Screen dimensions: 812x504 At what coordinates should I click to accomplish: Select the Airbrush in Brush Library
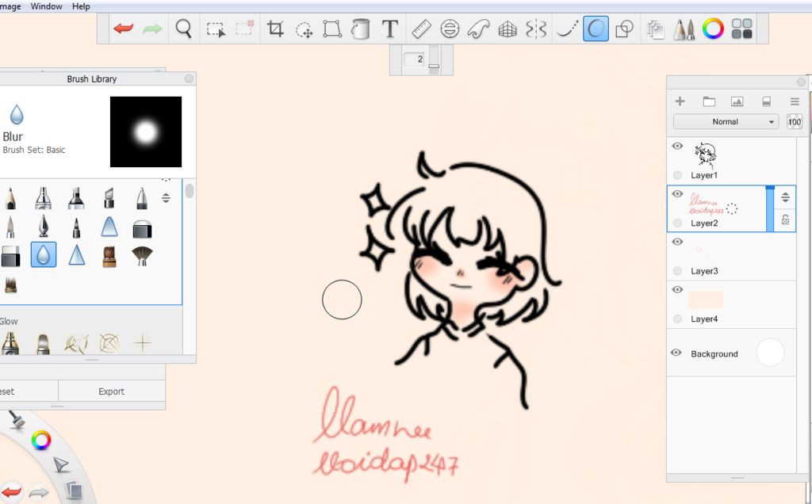(43, 198)
